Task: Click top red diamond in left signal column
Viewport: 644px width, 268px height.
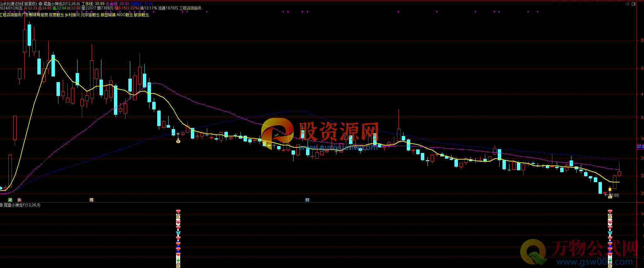Action: 178,212
